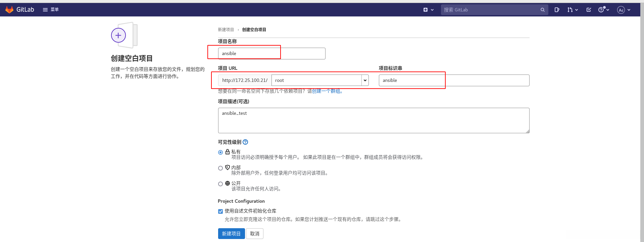
Task: Click the 项目标识串 slug input field
Action: pyautogui.click(x=454, y=80)
